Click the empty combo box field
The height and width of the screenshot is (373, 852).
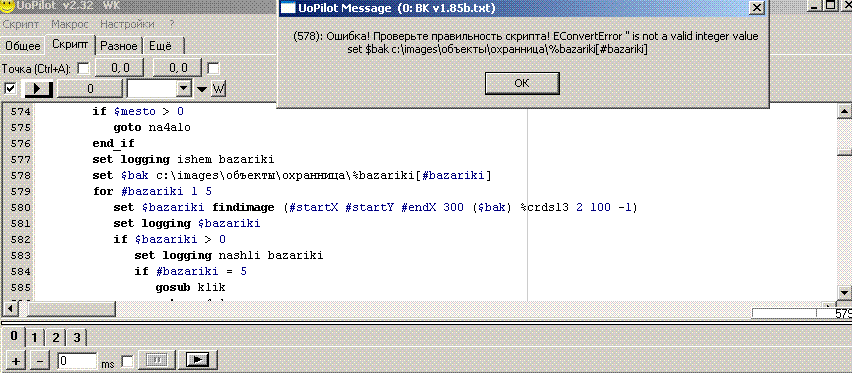[x=152, y=89]
